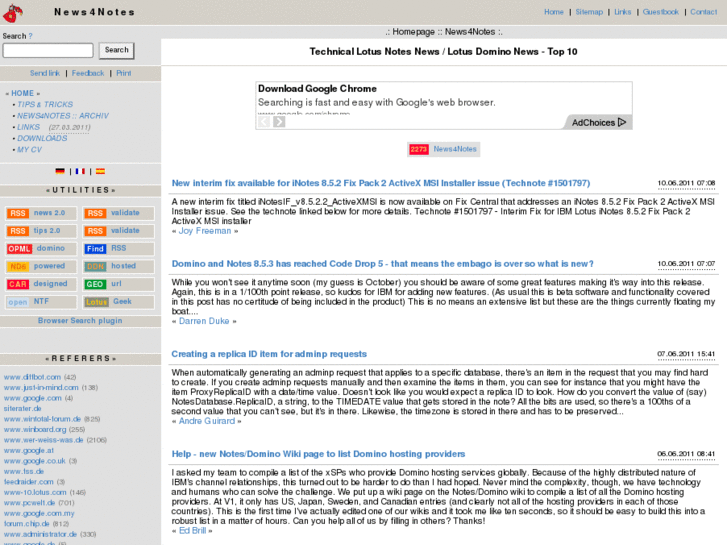This screenshot has height=545, width=727.
Task: Click the search help question mark
Action: [x=31, y=36]
